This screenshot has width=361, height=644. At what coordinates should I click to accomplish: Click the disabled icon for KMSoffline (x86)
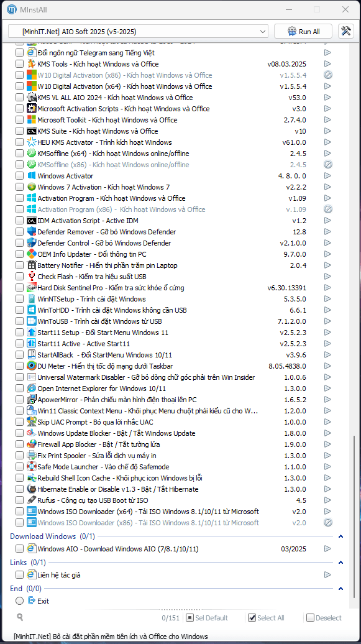coord(327,165)
